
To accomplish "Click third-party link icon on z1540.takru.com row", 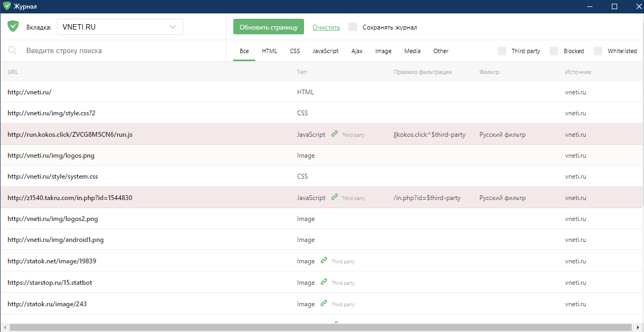I will (335, 197).
